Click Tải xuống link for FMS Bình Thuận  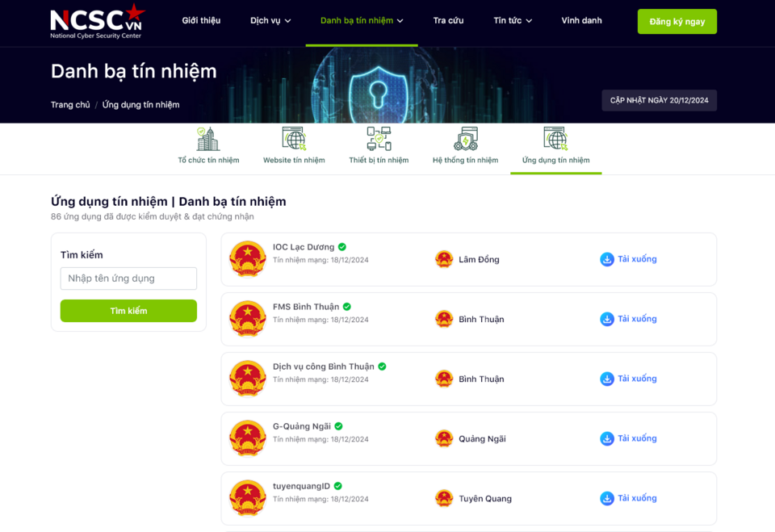point(637,319)
